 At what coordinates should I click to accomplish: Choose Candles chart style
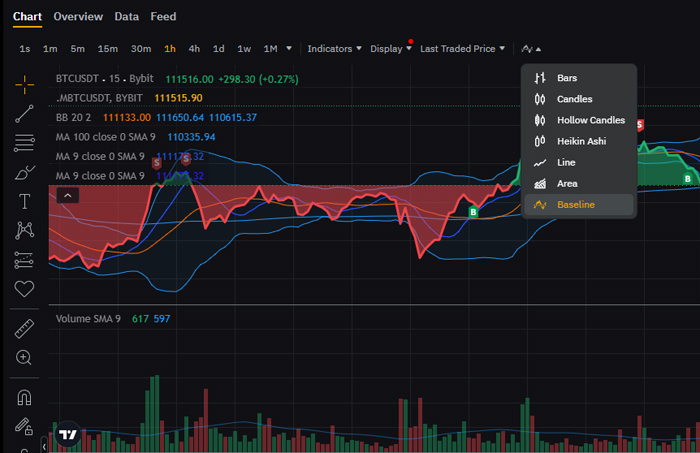point(579,99)
